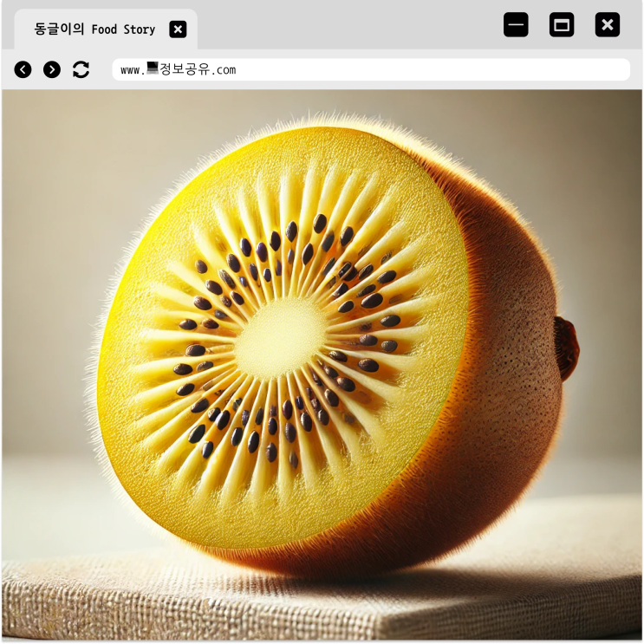Minimize the browser window
Screen dimensions: 644x644
pyautogui.click(x=516, y=25)
